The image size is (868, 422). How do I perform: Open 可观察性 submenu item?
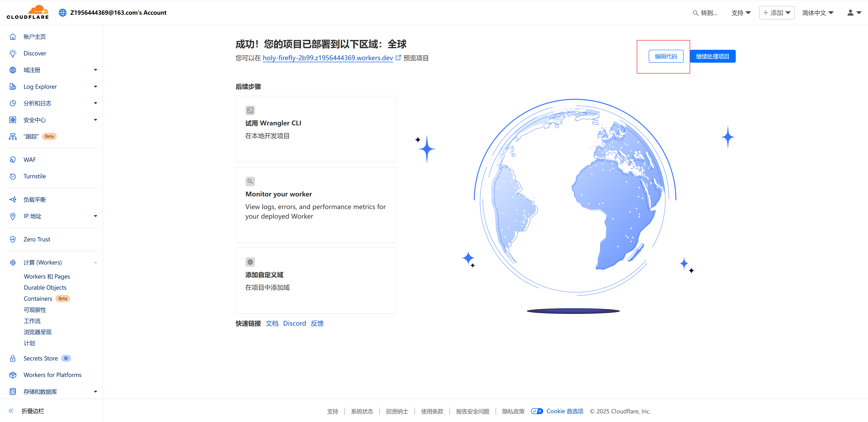[35, 310]
